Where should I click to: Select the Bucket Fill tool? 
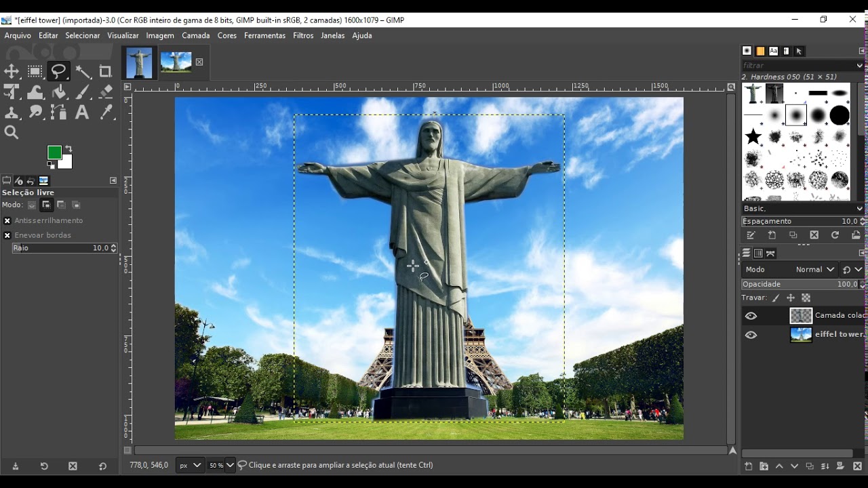coord(59,92)
